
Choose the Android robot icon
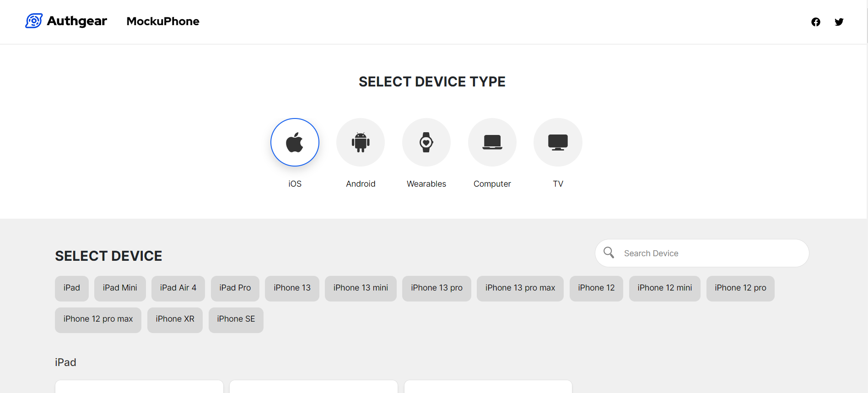[x=361, y=142]
